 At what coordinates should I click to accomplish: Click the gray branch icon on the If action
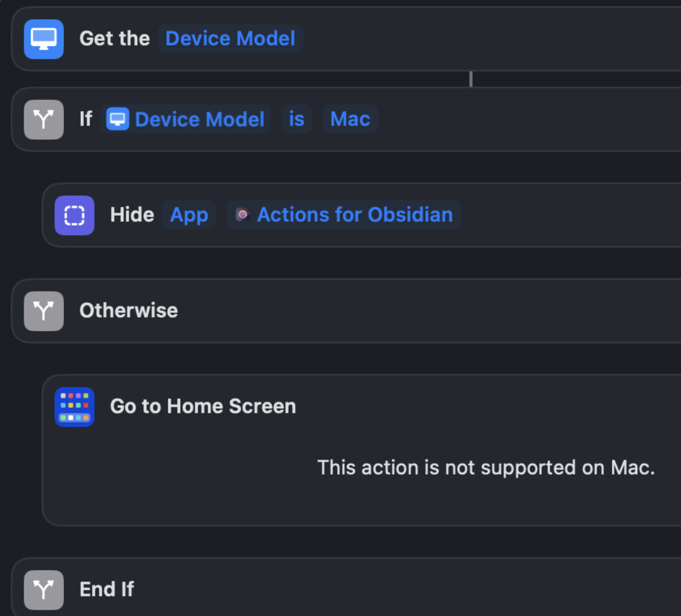(x=44, y=120)
